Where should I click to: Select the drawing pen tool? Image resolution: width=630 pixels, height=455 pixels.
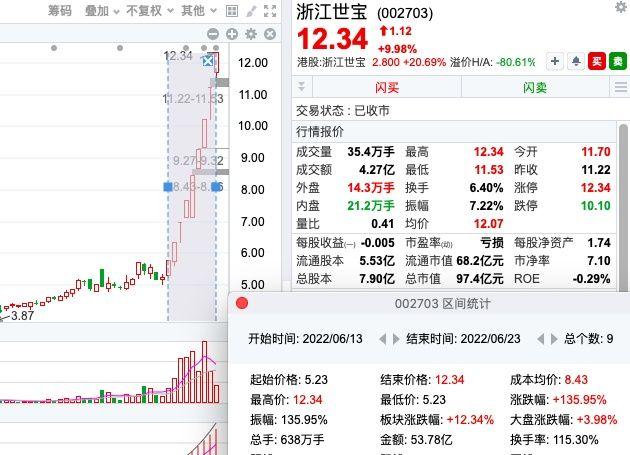coord(251,11)
